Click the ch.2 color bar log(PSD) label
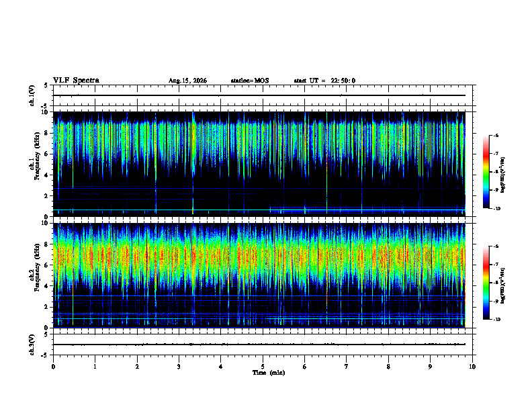The image size is (532, 411). coord(503,286)
